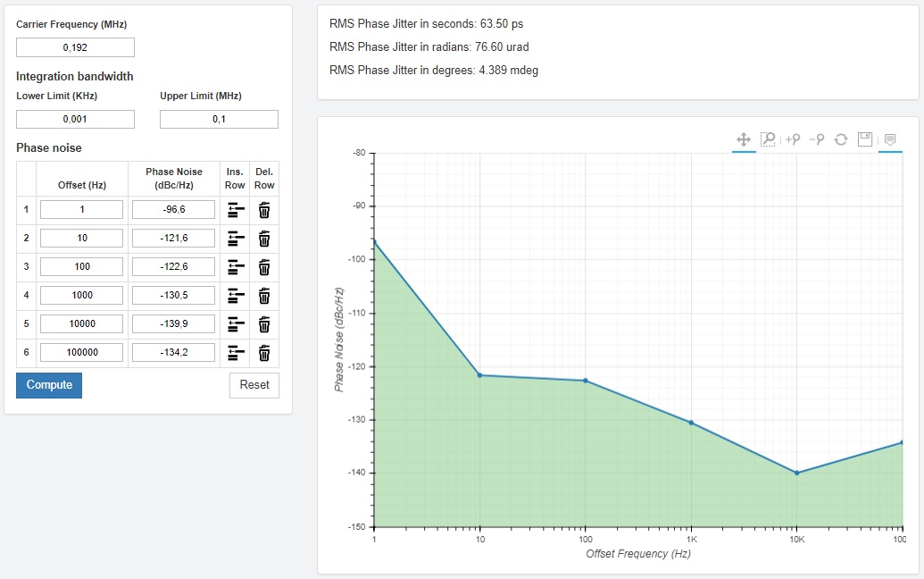Edit phase noise value -130,5

tap(174, 296)
